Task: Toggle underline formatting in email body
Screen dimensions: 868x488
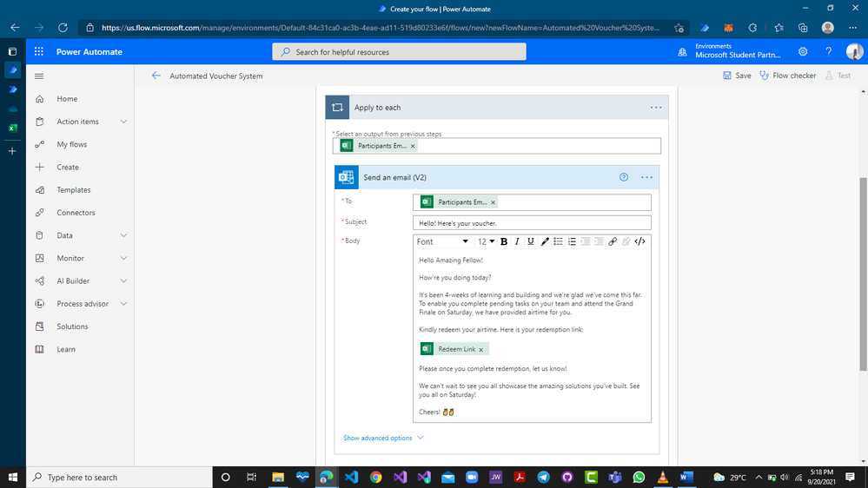Action: [x=530, y=241]
